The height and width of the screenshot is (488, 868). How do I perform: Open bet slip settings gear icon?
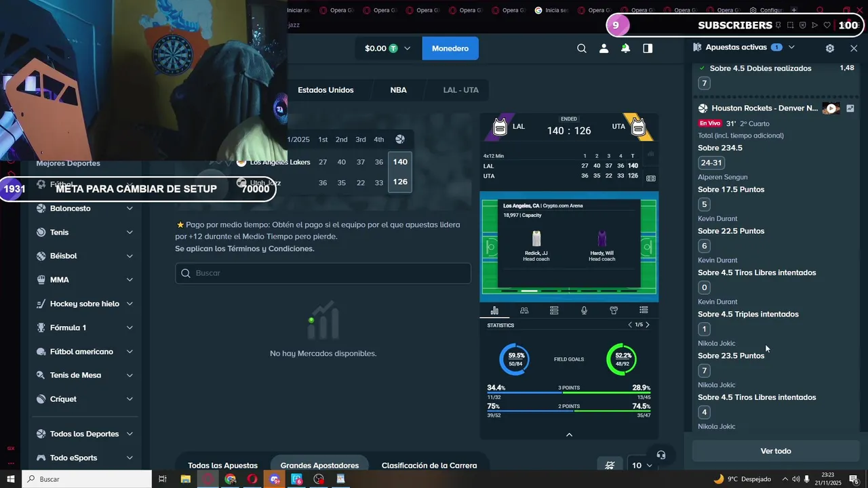830,48
